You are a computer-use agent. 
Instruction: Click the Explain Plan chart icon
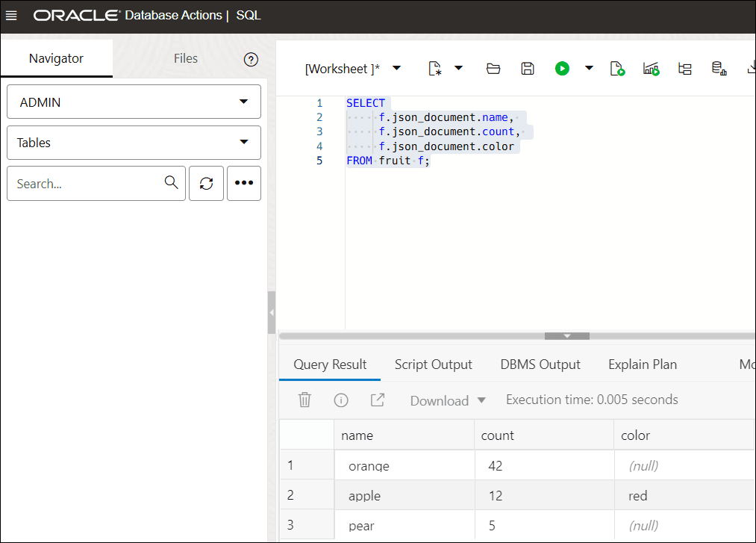click(651, 68)
